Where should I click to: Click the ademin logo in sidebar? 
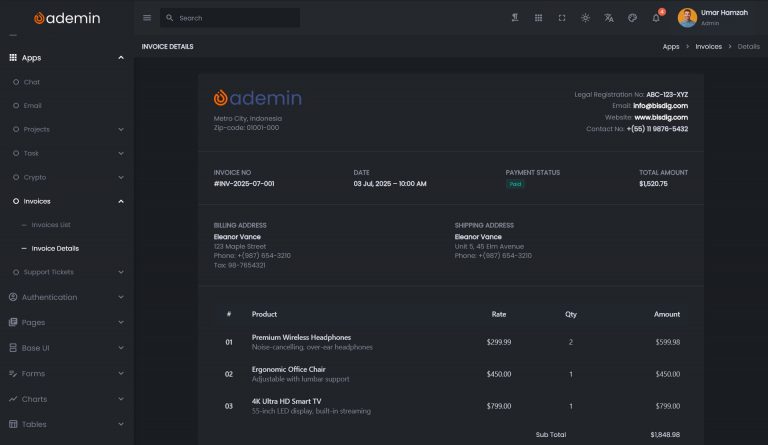point(67,18)
